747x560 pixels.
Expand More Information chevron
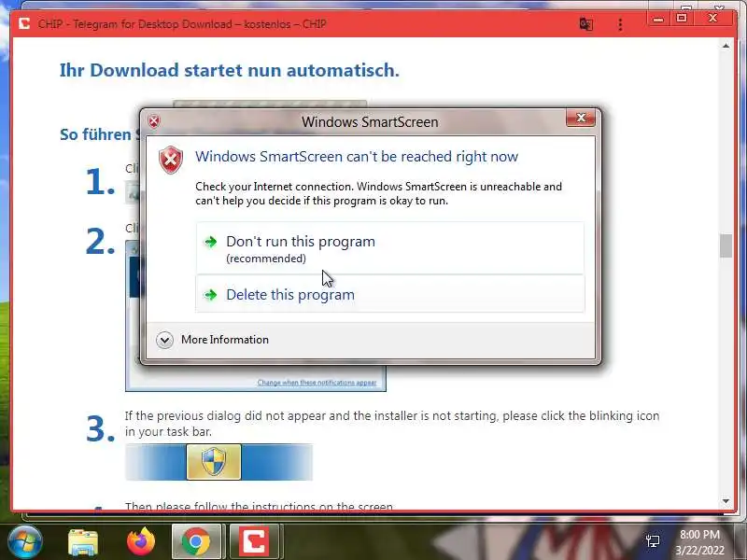(x=165, y=340)
